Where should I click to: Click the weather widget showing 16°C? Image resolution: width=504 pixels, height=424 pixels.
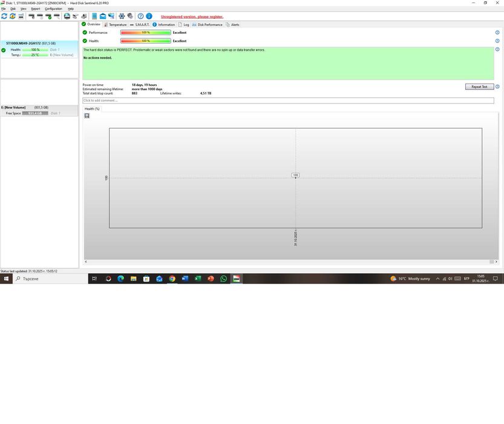tap(410, 279)
